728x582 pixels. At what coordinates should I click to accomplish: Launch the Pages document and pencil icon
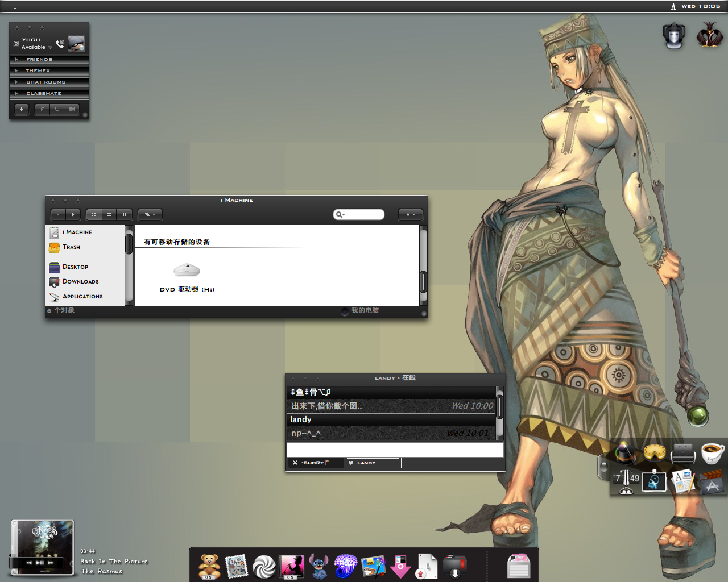(x=683, y=482)
